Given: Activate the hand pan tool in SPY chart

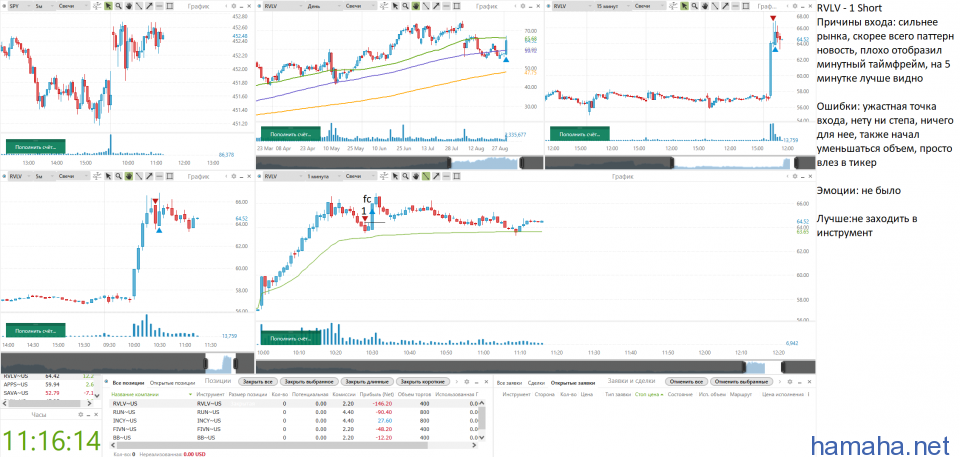Looking at the screenshot, I should (x=129, y=6).
